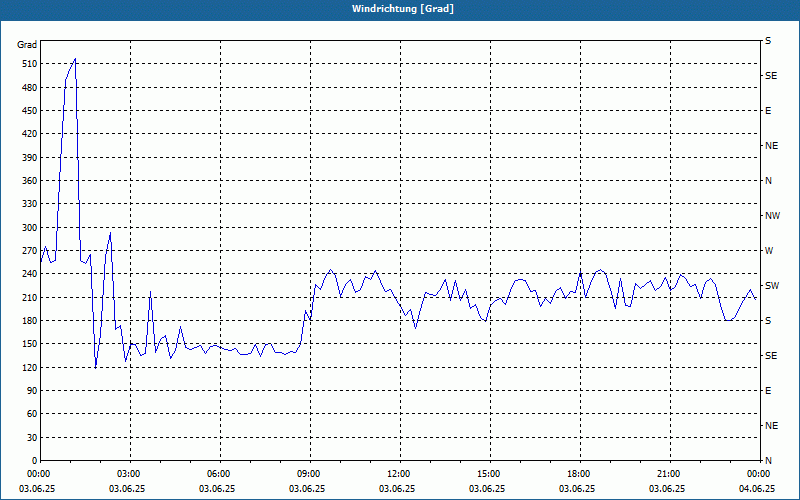Click the 03.06.25 date under 18:00
Viewport: 800px width, 500px height.
577,488
